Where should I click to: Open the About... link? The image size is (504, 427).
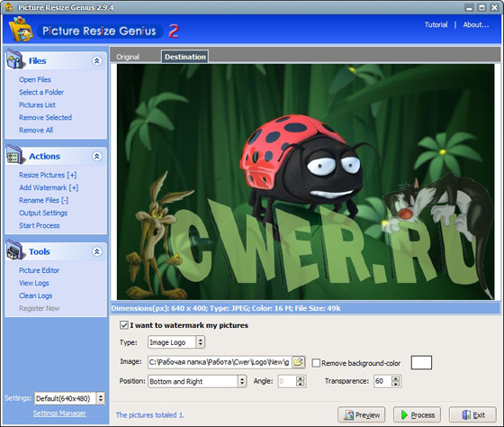(476, 25)
